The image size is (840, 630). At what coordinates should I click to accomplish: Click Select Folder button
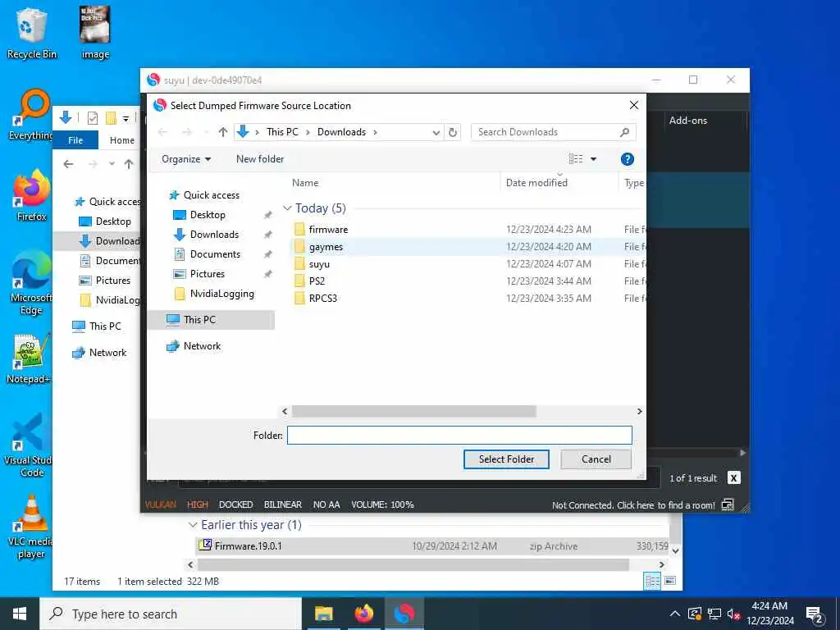click(x=506, y=459)
